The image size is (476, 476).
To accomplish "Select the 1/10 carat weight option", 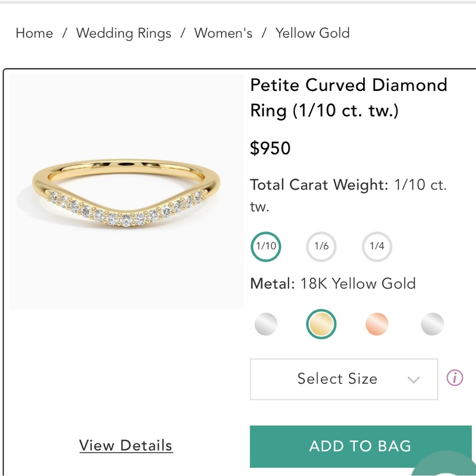I will [x=266, y=247].
